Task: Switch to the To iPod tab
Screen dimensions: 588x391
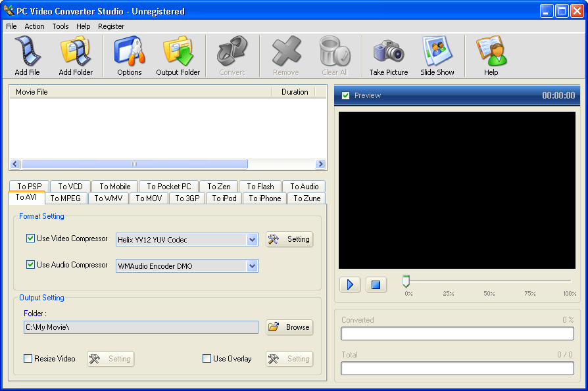Action: pos(224,198)
